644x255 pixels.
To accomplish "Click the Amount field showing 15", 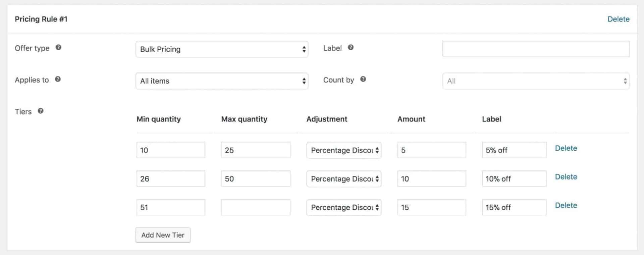I will pos(432,207).
